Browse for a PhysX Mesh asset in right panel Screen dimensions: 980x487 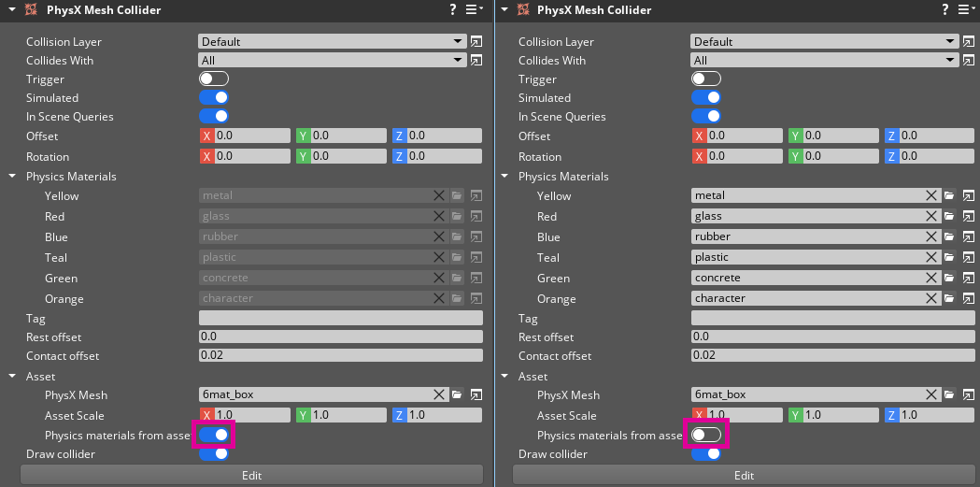coord(949,394)
